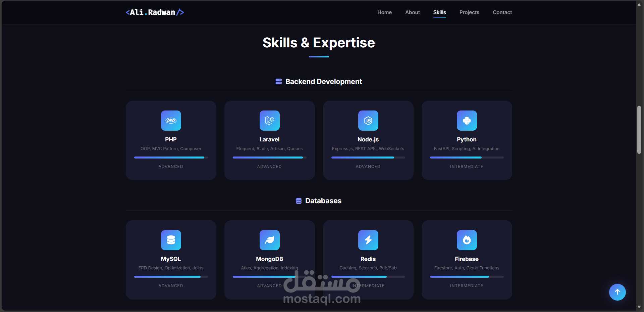This screenshot has height=312, width=644.
Task: Click the PHP proficiency progress bar
Action: 171,158
